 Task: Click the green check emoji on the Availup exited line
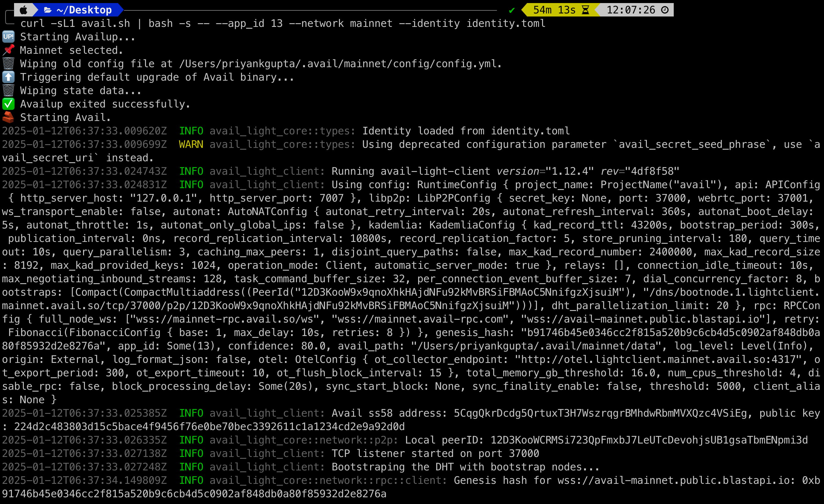click(8, 104)
